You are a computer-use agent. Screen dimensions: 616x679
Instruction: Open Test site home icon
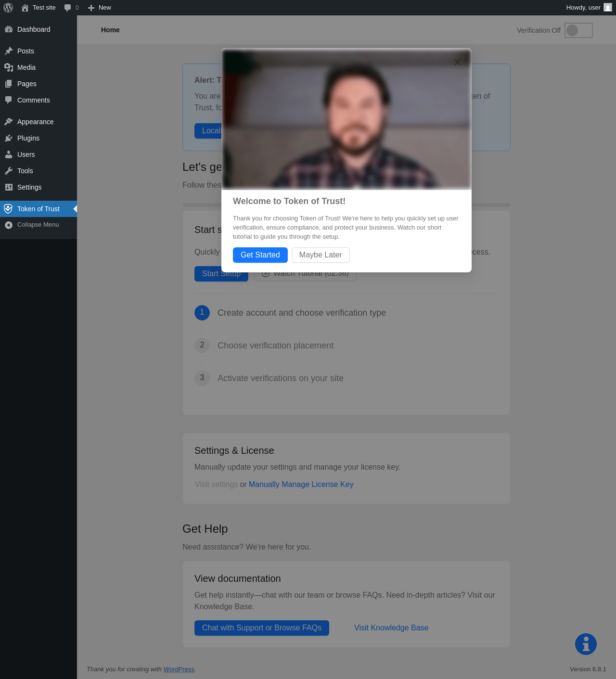pyautogui.click(x=25, y=8)
